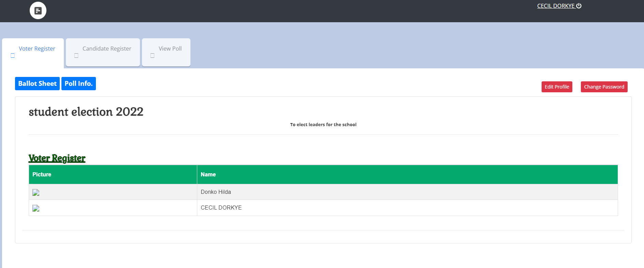Select the Donko Hilda name cell
Screen dimensions: 644x268
point(216,192)
